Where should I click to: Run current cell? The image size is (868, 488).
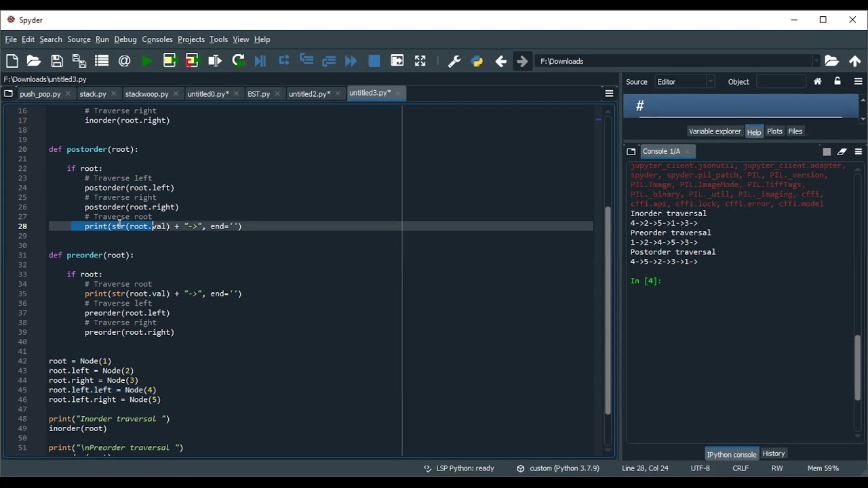coord(170,61)
